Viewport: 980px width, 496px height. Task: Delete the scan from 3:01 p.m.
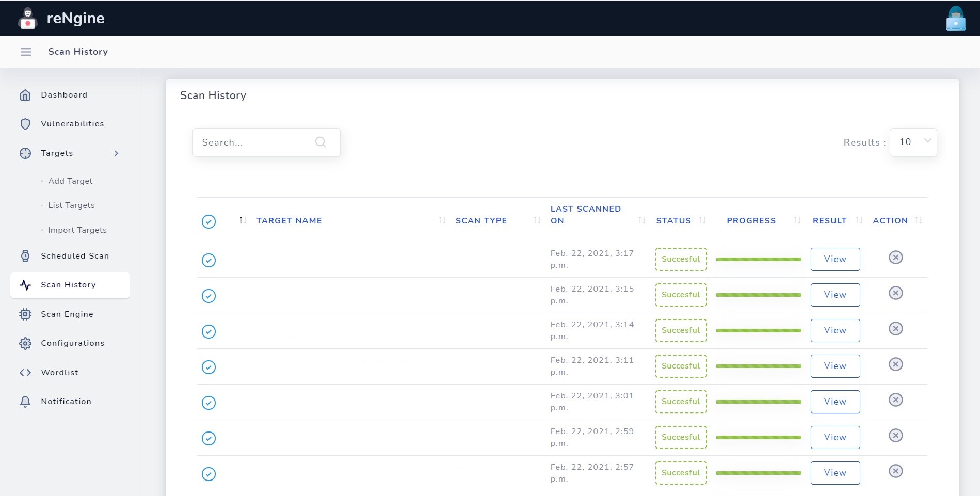click(896, 399)
